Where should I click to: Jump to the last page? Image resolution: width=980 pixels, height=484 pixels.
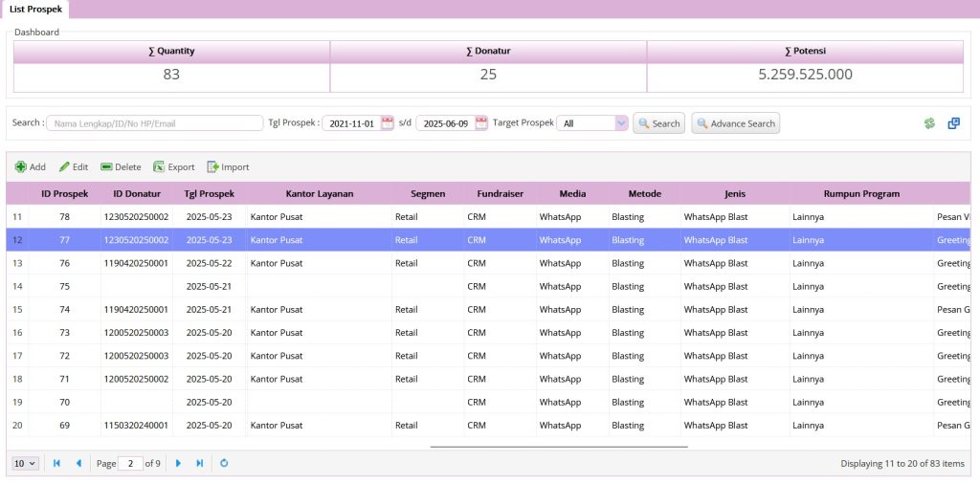coord(200,463)
